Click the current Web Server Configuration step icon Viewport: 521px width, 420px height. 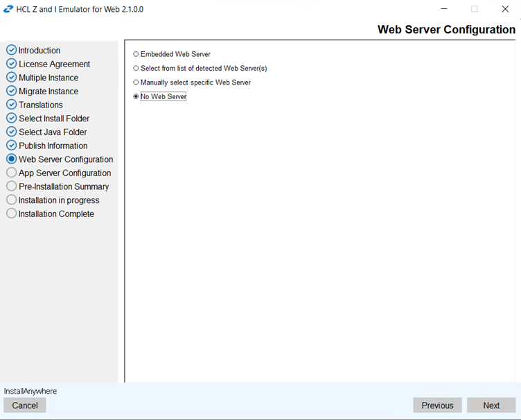11,159
